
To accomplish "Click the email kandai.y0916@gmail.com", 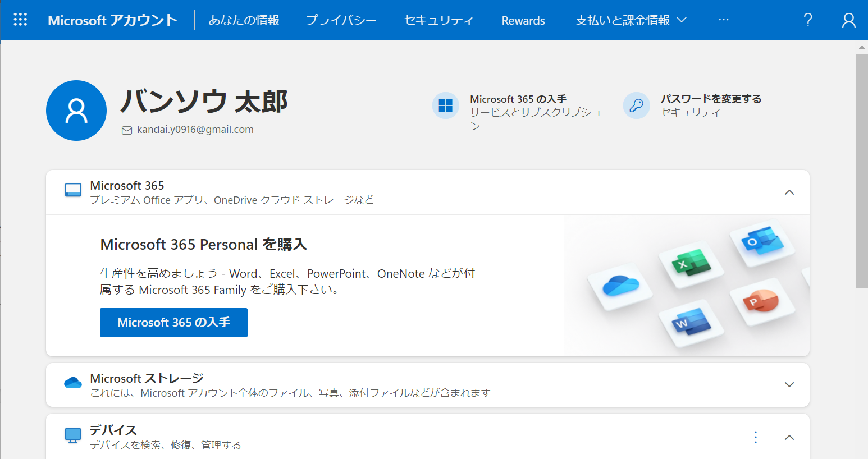I will tap(195, 130).
